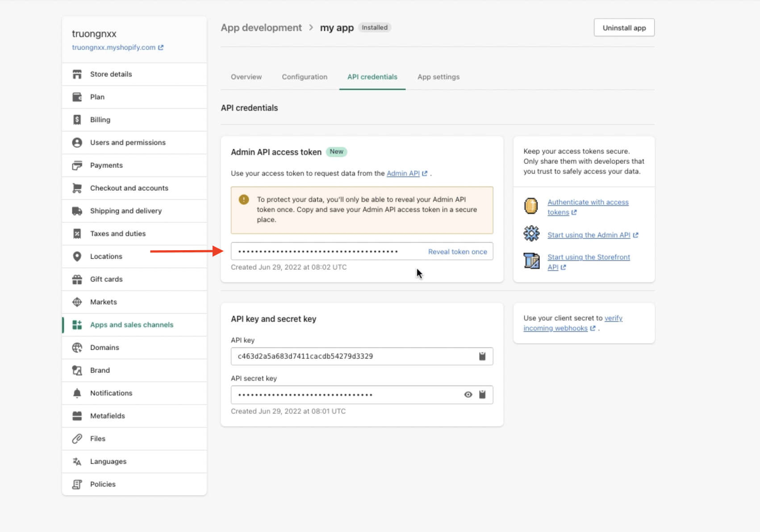
Task: Go back to App development breadcrumb
Action: 261,28
